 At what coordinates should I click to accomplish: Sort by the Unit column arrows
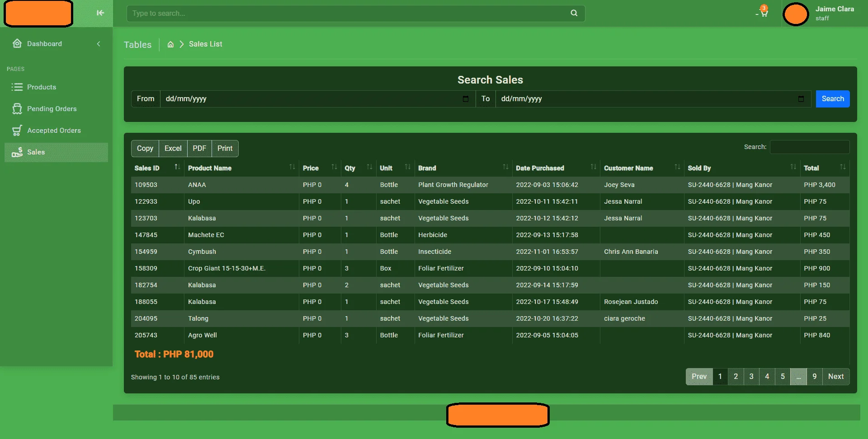coord(408,167)
